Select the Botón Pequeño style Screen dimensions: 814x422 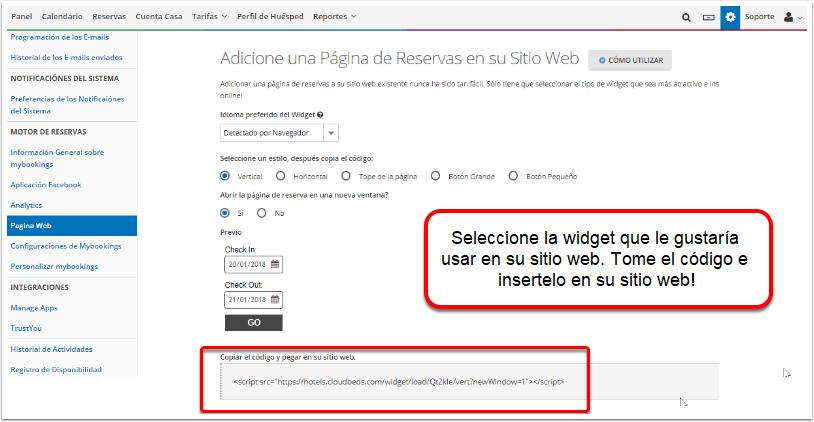(513, 176)
